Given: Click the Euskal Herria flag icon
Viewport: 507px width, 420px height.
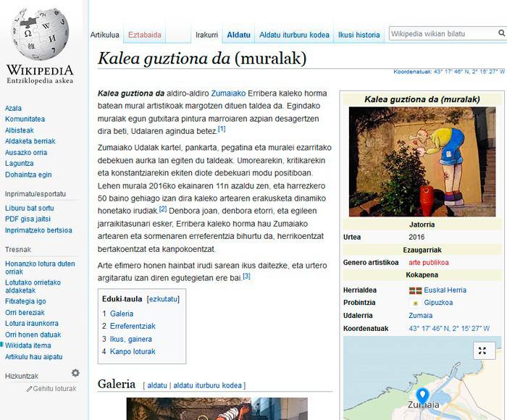Looking at the screenshot, I should pyautogui.click(x=415, y=290).
